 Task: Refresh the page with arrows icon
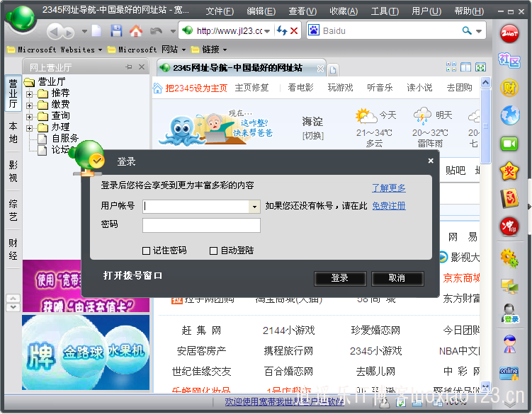click(282, 31)
